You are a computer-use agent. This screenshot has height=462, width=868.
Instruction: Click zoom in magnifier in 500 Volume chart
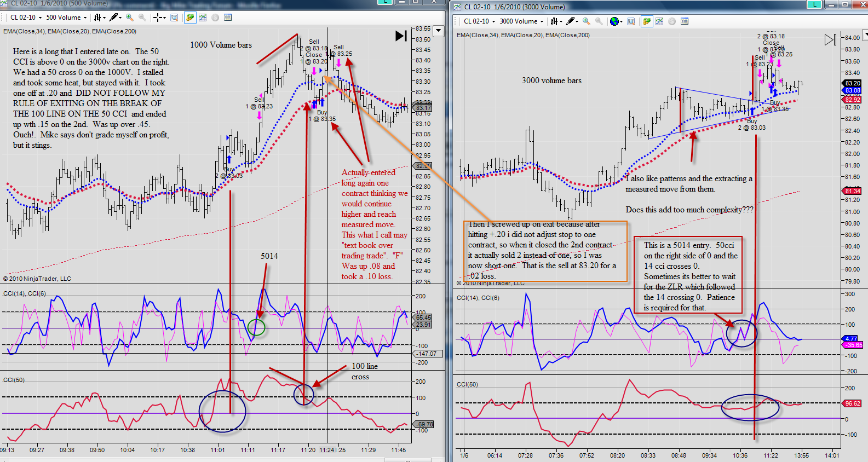130,18
